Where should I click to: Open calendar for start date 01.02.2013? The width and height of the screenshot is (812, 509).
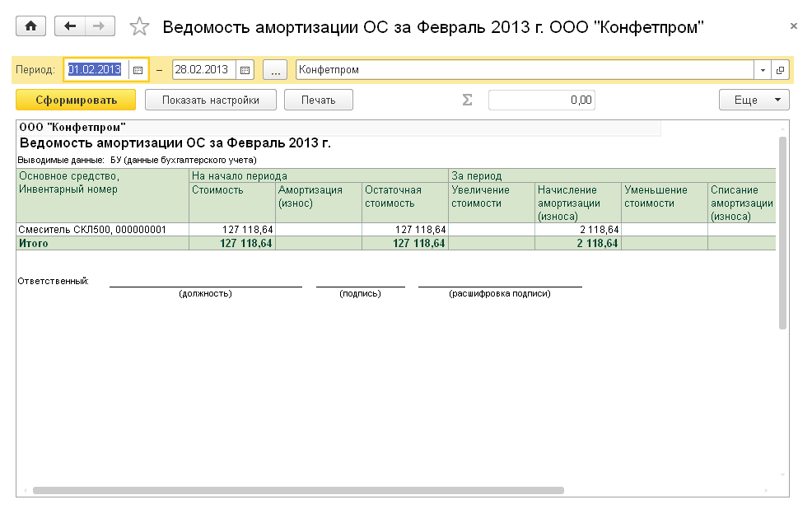coord(138,70)
